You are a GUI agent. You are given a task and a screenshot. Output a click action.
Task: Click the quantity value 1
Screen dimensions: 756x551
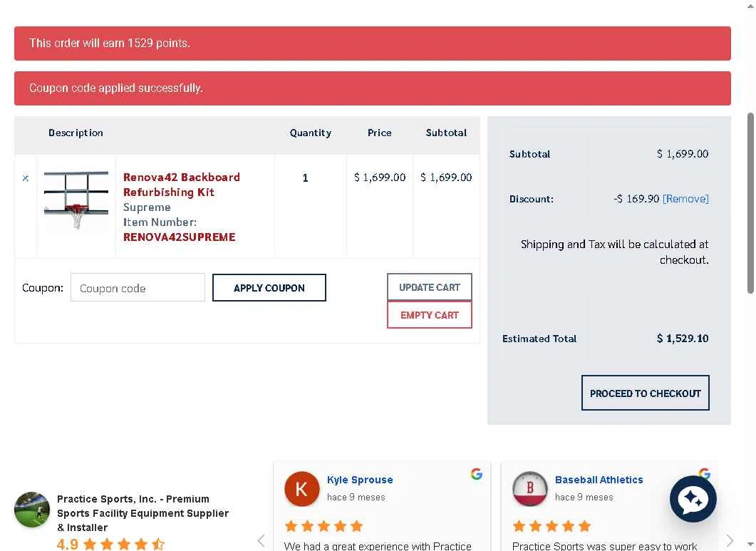tap(305, 178)
